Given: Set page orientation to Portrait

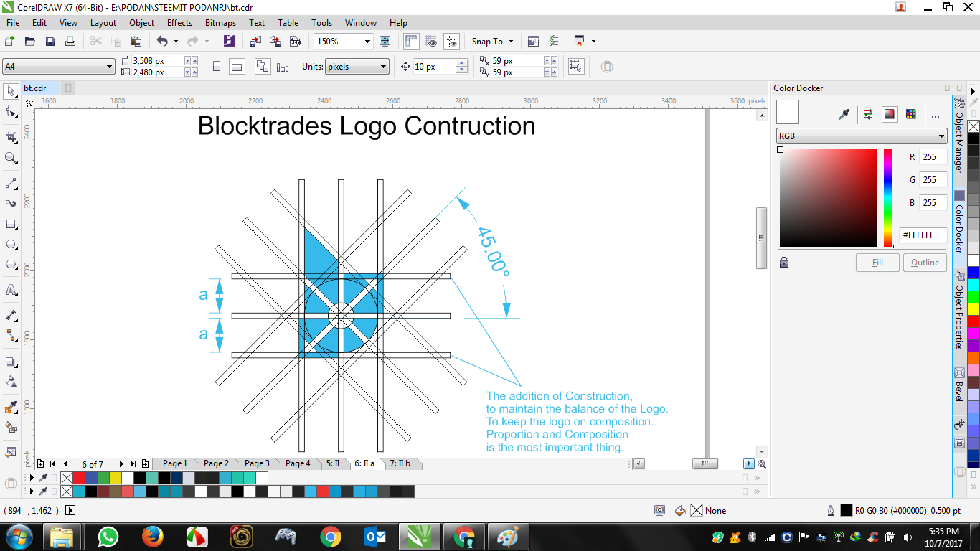Looking at the screenshot, I should 217,67.
